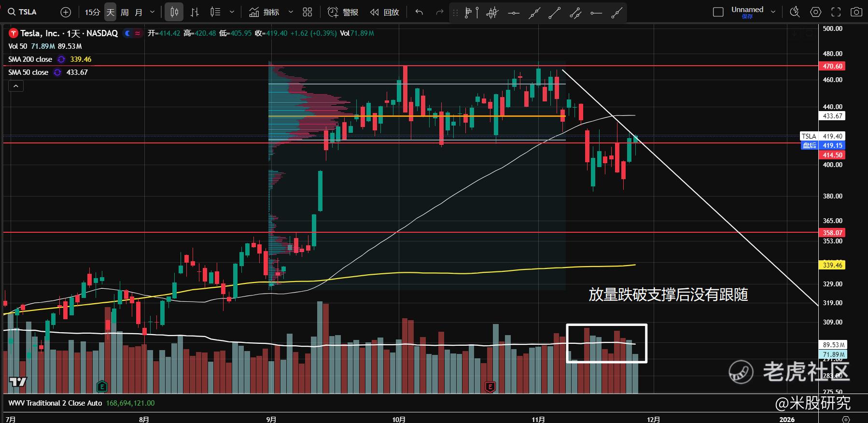Image resolution: width=868 pixels, height=423 pixels.
Task: Click the Tesla, Inc. symbol title
Action: click(69, 33)
